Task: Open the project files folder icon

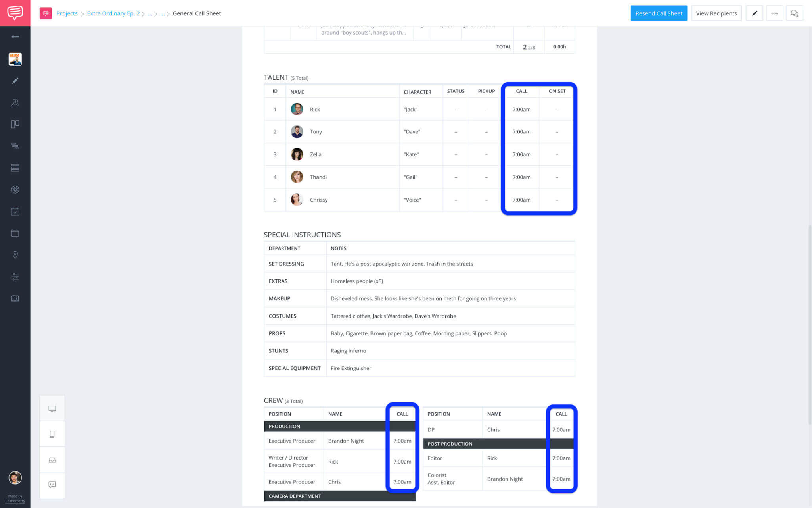Action: [x=15, y=233]
